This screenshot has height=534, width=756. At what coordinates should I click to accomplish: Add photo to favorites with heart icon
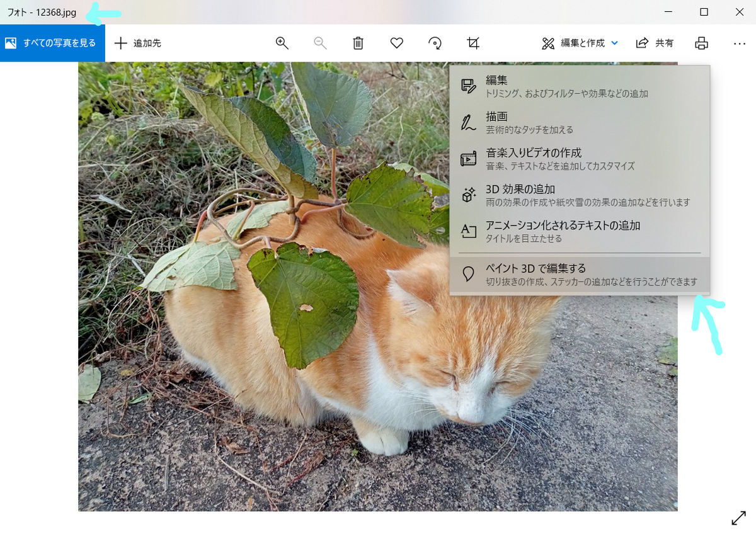(396, 43)
